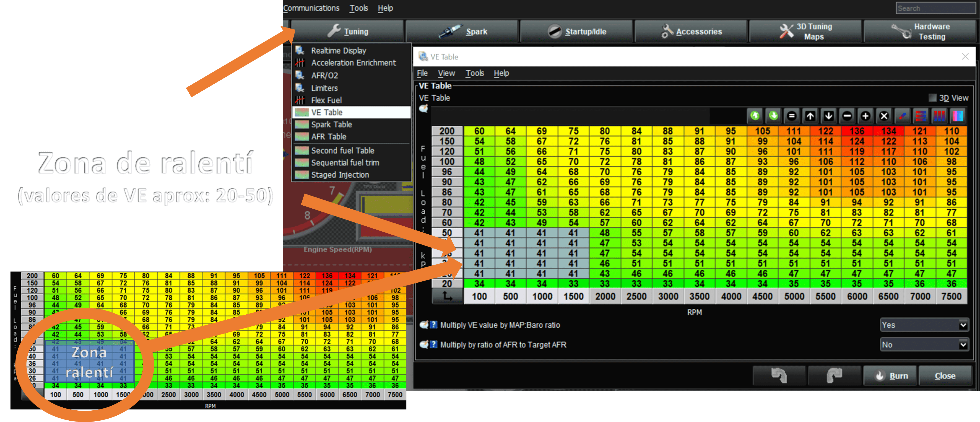Select cell 60 in the 200 row
Image resolution: width=980 pixels, height=422 pixels.
(479, 131)
